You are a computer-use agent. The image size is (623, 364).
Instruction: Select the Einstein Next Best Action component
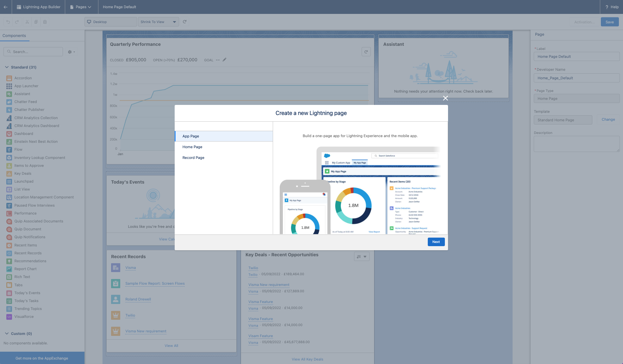[36, 142]
